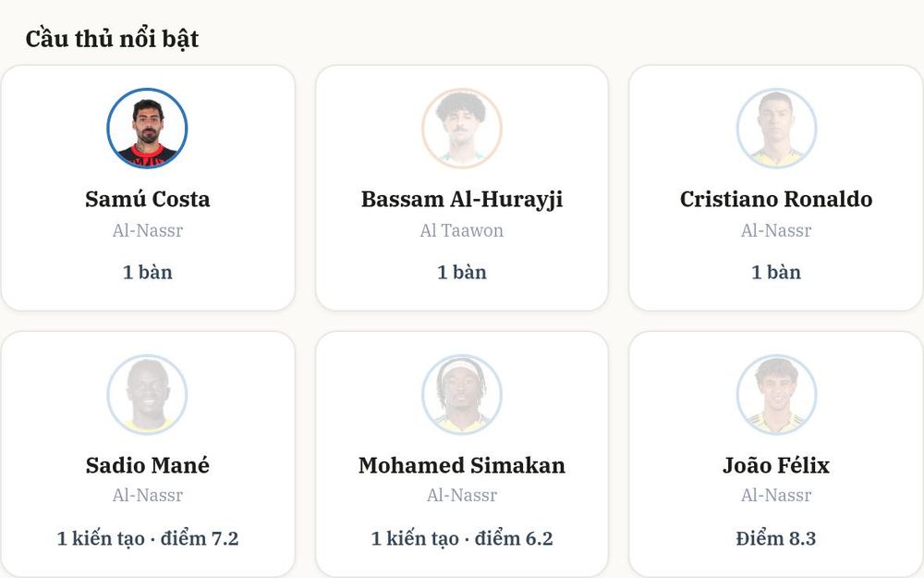
Task: Click the Cầu thủ nổi bật heading
Action: [x=112, y=39]
